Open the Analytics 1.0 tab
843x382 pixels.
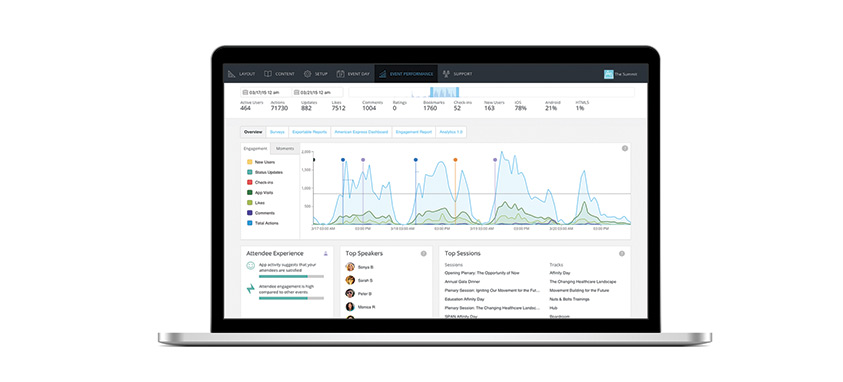pos(451,132)
